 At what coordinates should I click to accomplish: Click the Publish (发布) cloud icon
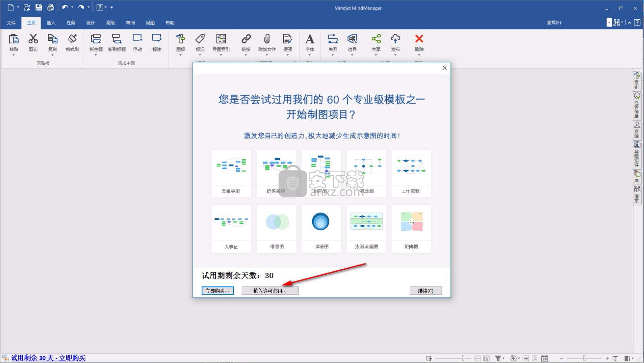(x=395, y=39)
